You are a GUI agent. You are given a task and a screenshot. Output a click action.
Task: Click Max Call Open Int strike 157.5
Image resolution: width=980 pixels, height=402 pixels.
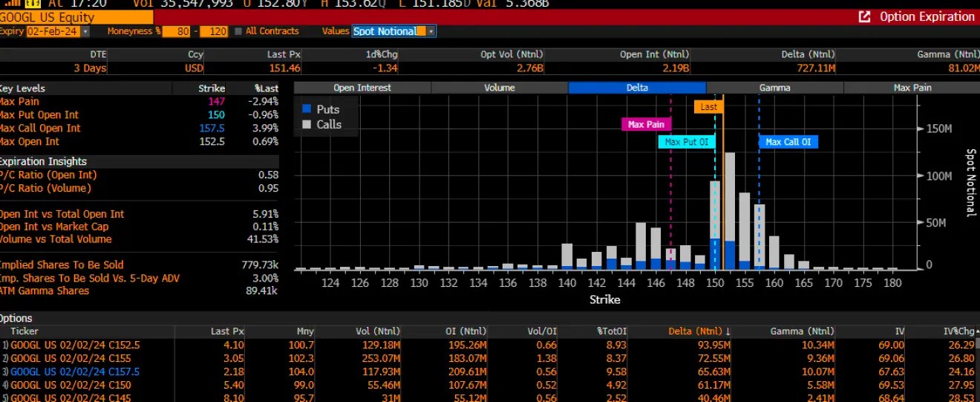212,128
